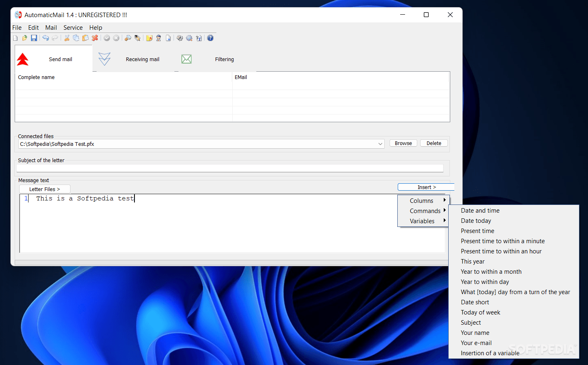
Task: Select 'Date and time' from submenu
Action: coord(514,211)
